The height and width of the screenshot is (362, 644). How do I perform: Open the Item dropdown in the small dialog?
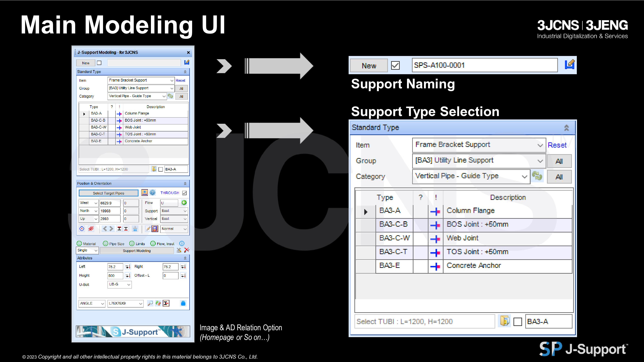[x=141, y=80]
